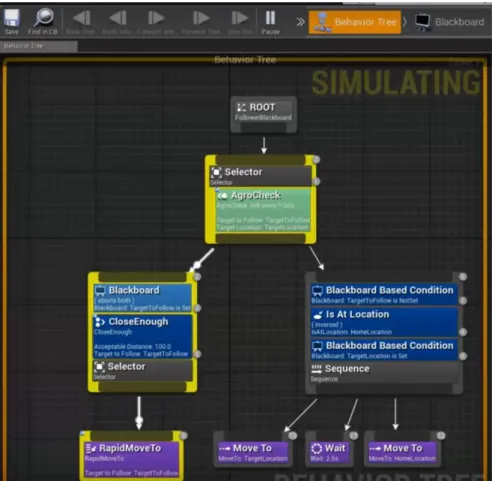Screen dimensions: 492x481
Task: Select the Wait 2.5s task node
Action: [x=330, y=452]
